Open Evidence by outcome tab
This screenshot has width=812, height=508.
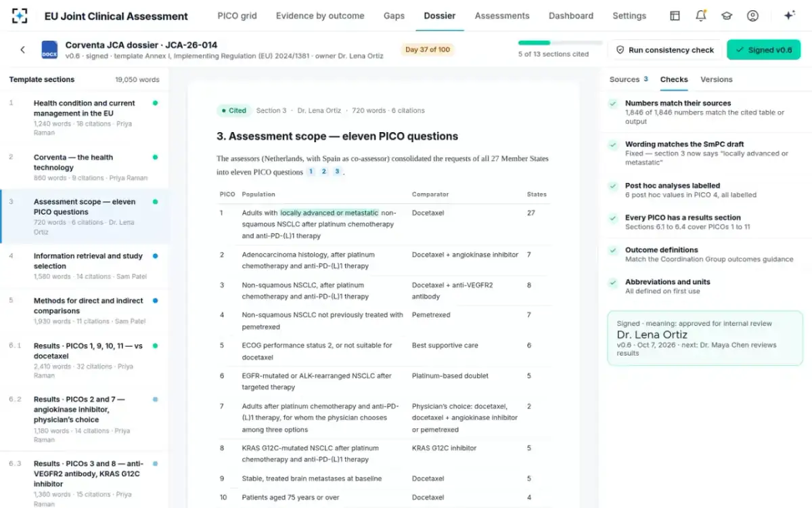(320, 16)
